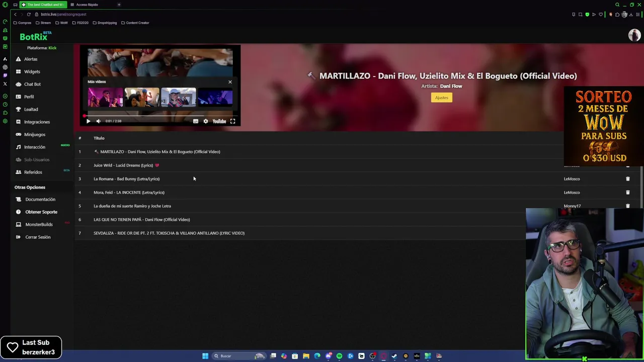Delete the Mora, Feid - LA INOCENTE song
Viewport: 644px width, 362px height.
point(627,193)
